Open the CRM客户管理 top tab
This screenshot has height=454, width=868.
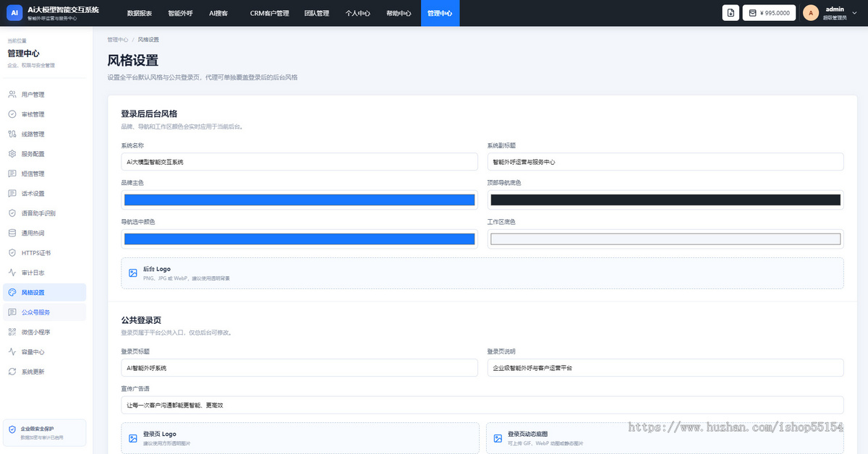click(269, 13)
